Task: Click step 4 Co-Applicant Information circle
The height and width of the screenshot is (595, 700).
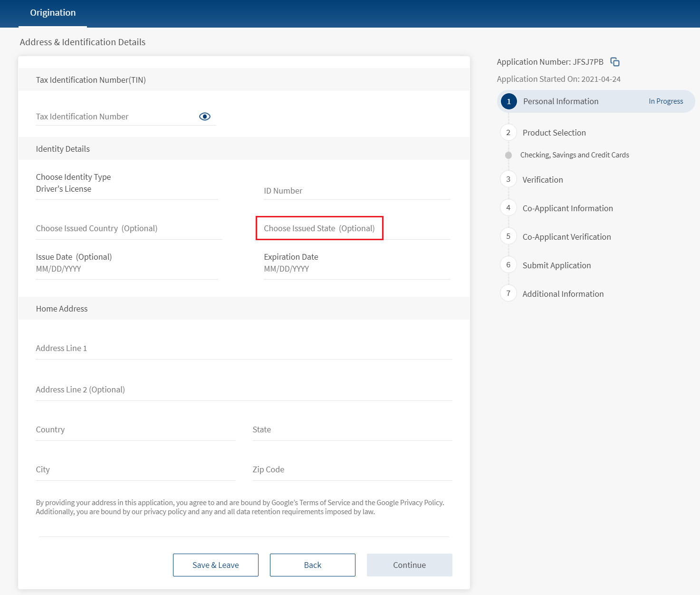Action: [x=508, y=208]
